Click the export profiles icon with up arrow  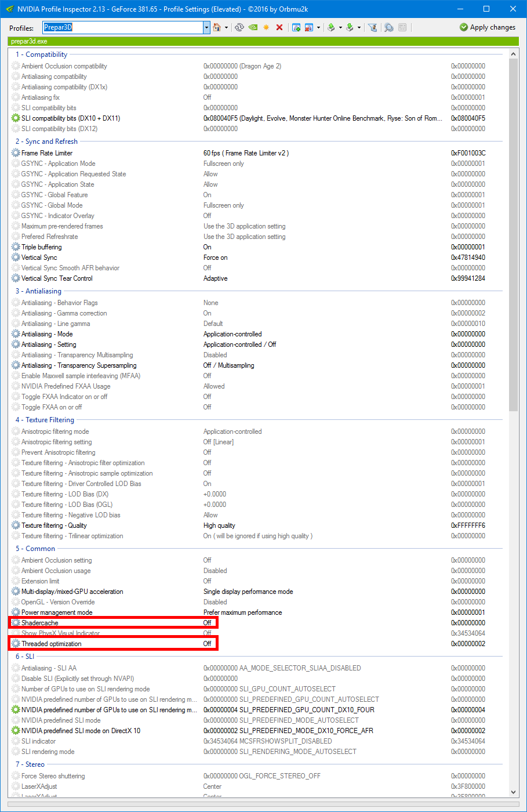[331, 27]
